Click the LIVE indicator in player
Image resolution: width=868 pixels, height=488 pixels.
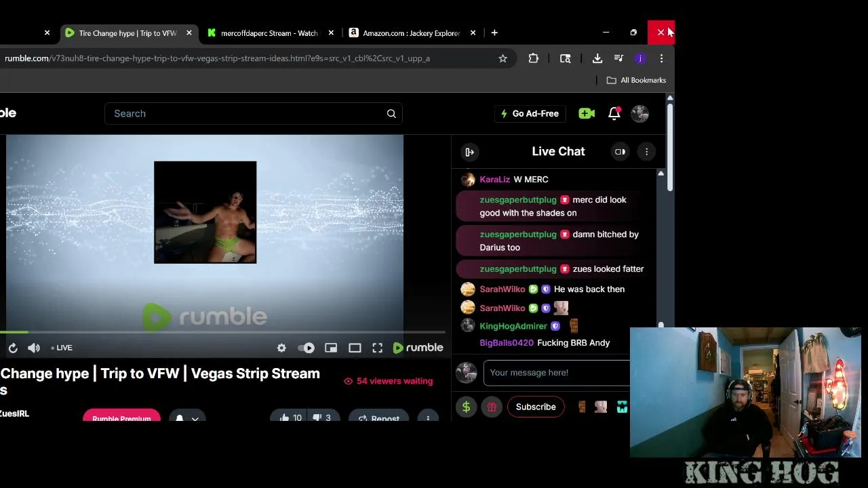pyautogui.click(x=62, y=348)
